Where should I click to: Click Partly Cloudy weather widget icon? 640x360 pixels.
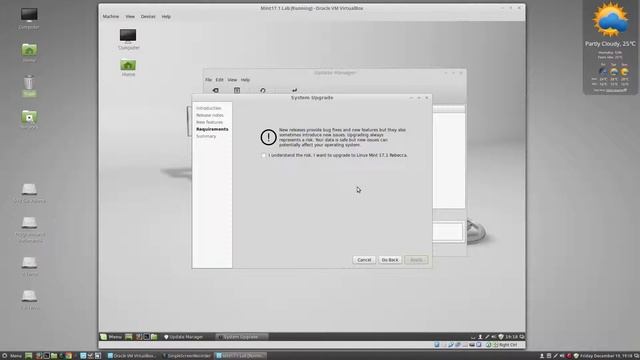611,19
